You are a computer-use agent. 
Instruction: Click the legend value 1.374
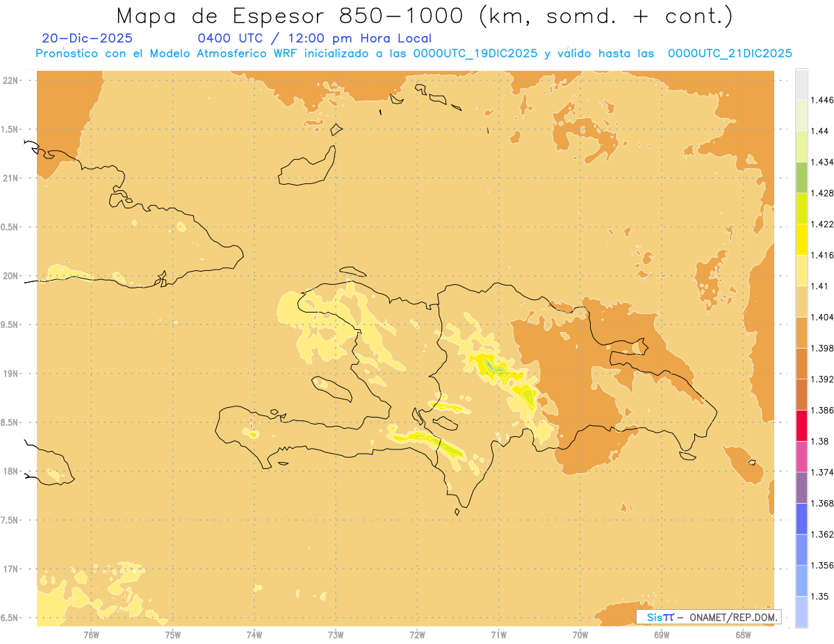coord(823,472)
